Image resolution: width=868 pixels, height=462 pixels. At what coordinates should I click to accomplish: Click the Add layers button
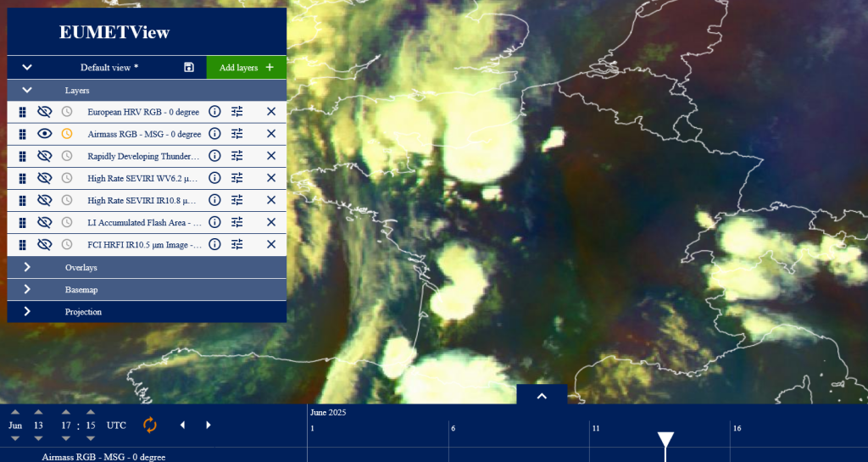click(x=247, y=68)
